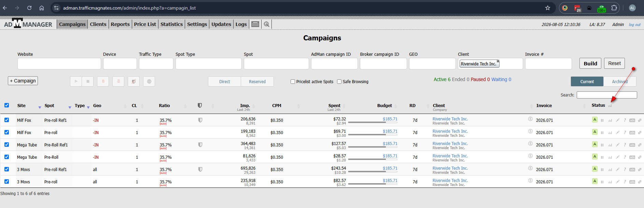The image size is (644, 208).
Task: Add a new campaign with + Campaign button
Action: click(23, 81)
